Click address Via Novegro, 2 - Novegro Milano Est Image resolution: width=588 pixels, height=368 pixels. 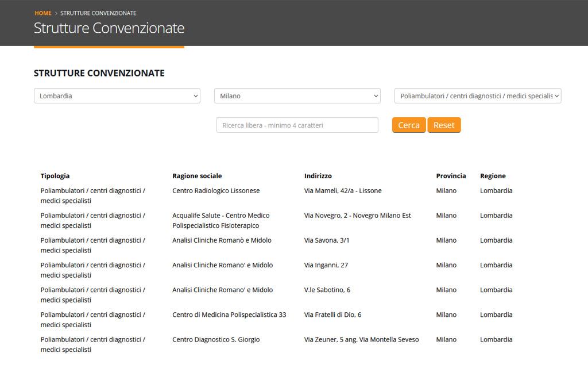357,216
